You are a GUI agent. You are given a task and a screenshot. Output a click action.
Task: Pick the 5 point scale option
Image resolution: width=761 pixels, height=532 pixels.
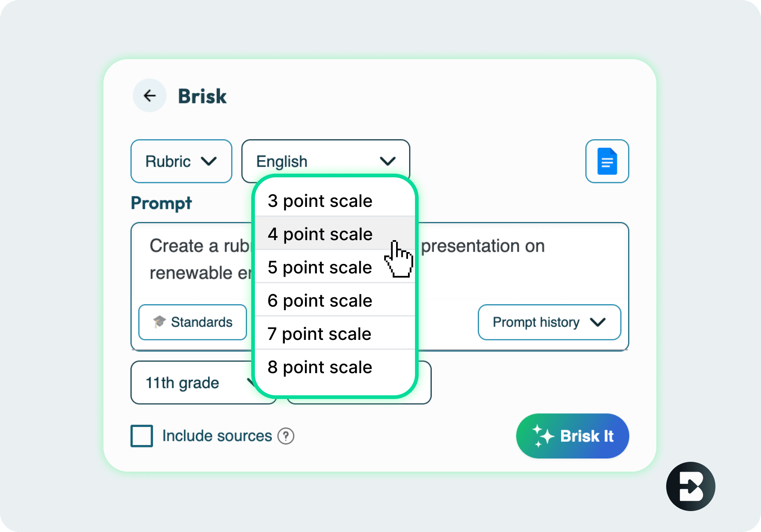320,268
